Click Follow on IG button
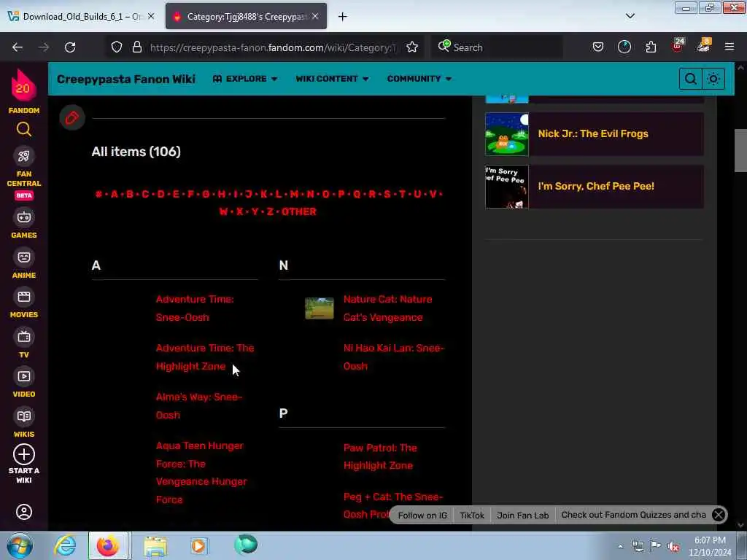Viewport: 747px width, 560px height. [422, 516]
